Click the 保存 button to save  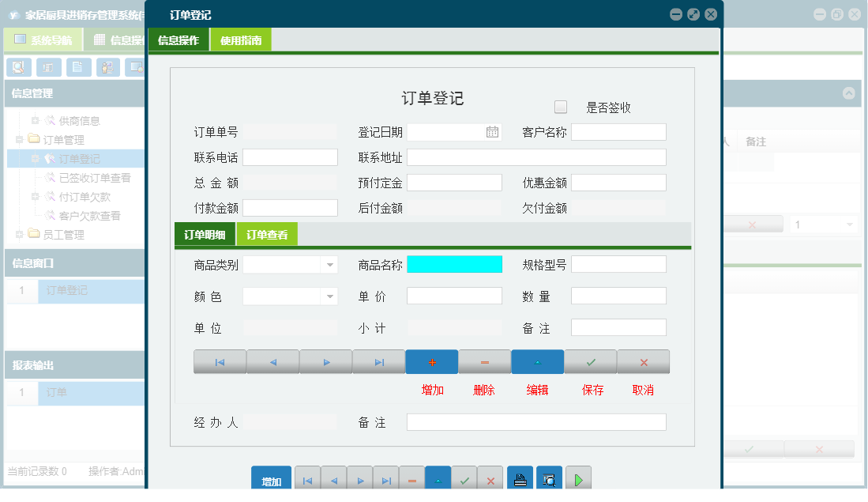pyautogui.click(x=591, y=361)
